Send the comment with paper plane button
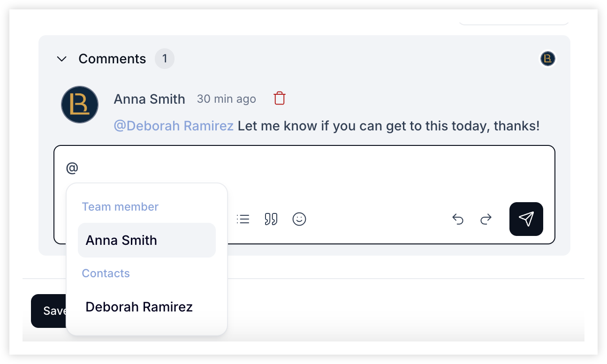 tap(526, 219)
